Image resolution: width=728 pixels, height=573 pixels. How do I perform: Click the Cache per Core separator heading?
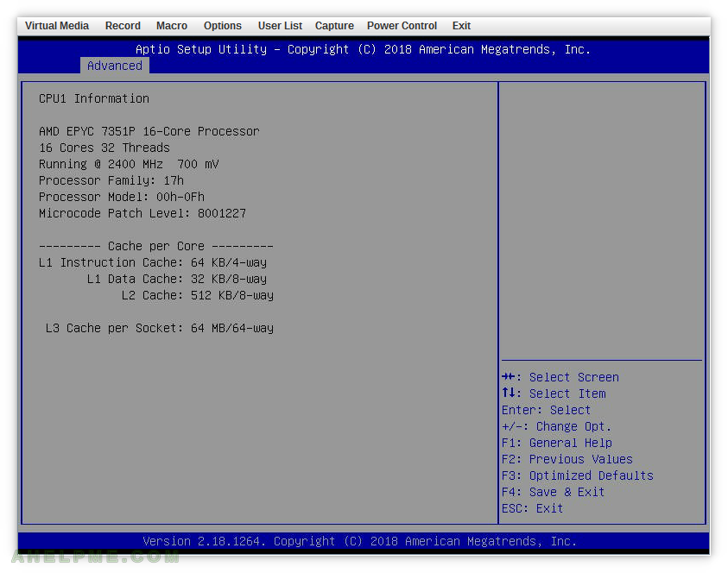click(x=156, y=246)
